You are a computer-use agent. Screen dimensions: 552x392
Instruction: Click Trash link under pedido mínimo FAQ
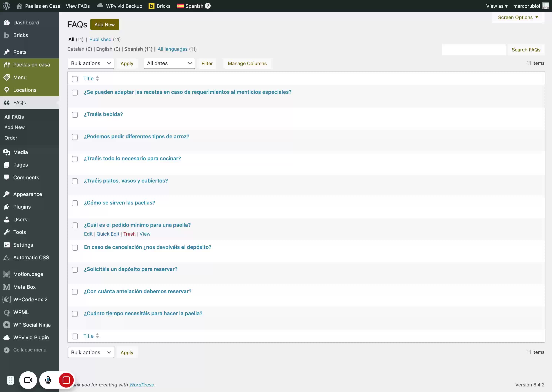coord(129,234)
